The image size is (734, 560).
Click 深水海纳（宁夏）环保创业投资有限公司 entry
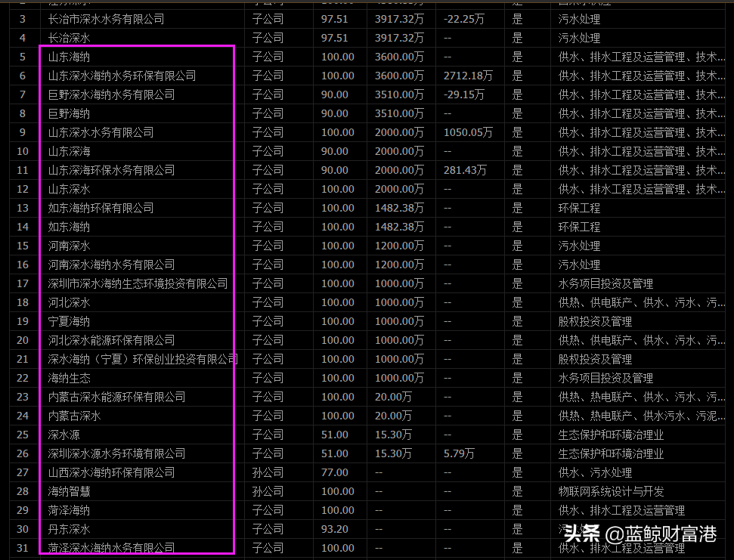point(143,359)
